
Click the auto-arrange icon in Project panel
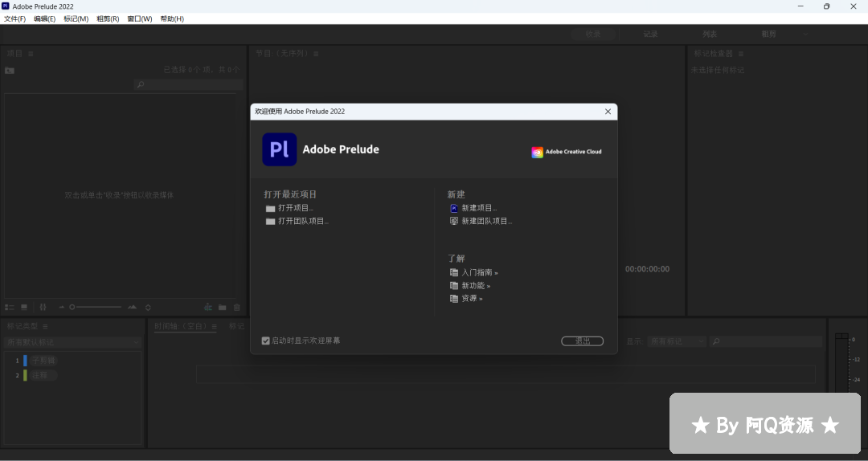tap(43, 307)
